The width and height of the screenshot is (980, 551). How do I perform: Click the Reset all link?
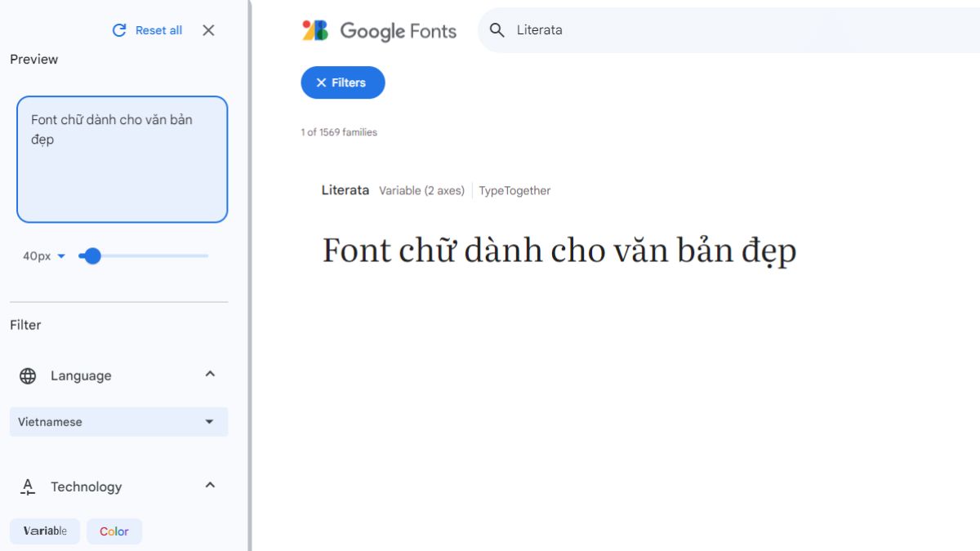pos(157,29)
